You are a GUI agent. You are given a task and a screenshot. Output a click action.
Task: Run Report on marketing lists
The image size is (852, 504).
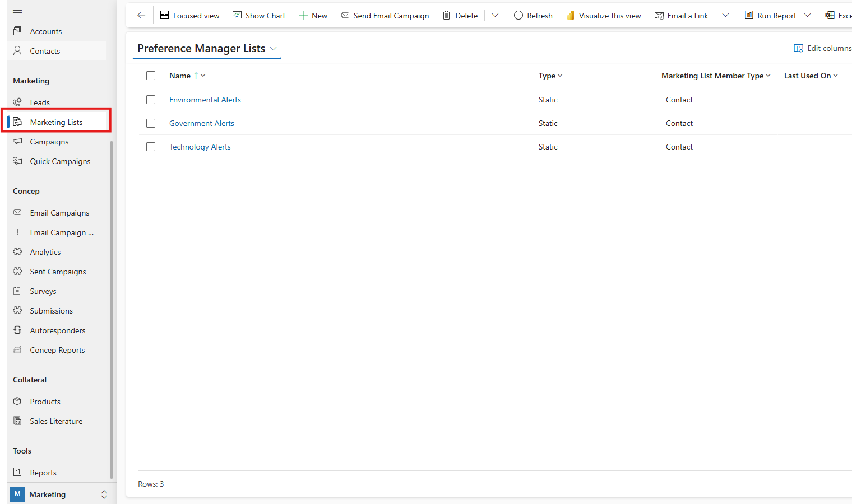(771, 15)
